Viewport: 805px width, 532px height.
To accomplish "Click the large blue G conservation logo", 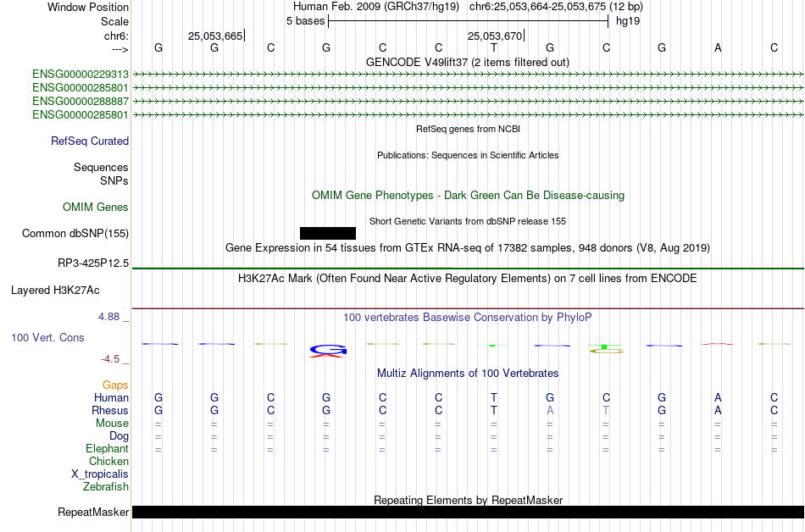I will (x=328, y=350).
